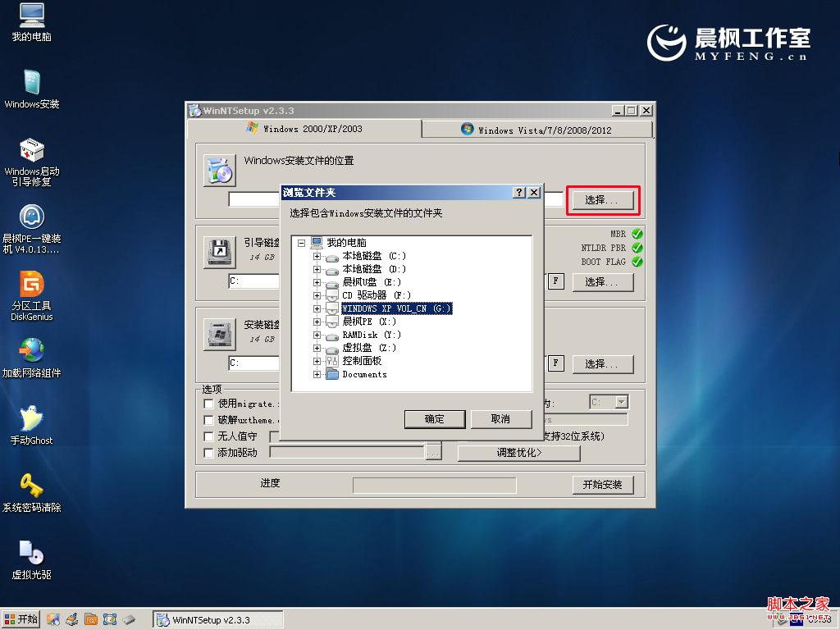Expand the 虚拟盘 (Z:) node
This screenshot has height=630, width=840.
click(317, 348)
